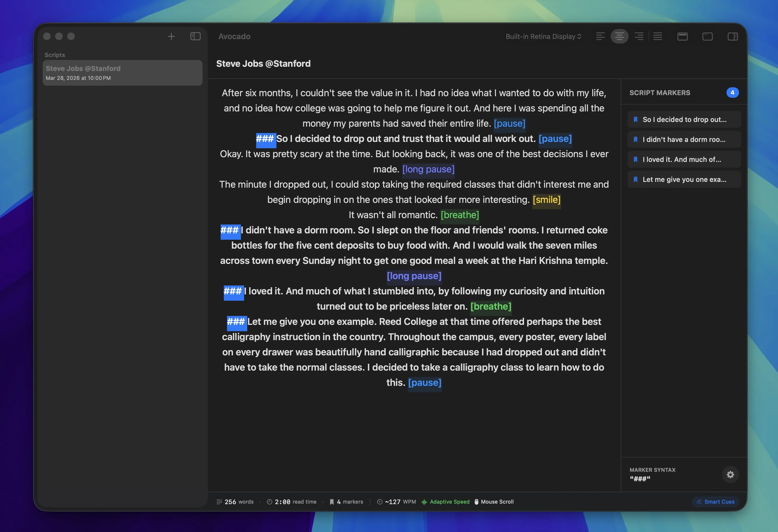This screenshot has width=778, height=532.
Task: Select the Steve Jobs @Stanford script
Action: click(x=122, y=73)
